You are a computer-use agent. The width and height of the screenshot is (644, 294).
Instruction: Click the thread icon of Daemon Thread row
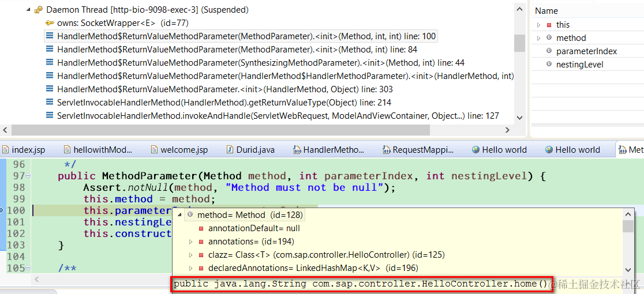pyautogui.click(x=39, y=9)
